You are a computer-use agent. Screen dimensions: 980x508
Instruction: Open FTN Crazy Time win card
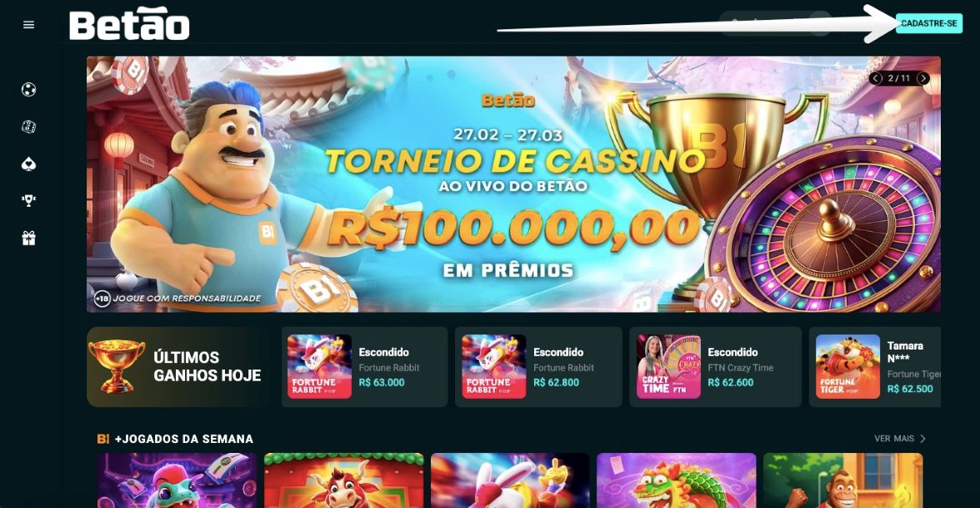click(x=715, y=367)
